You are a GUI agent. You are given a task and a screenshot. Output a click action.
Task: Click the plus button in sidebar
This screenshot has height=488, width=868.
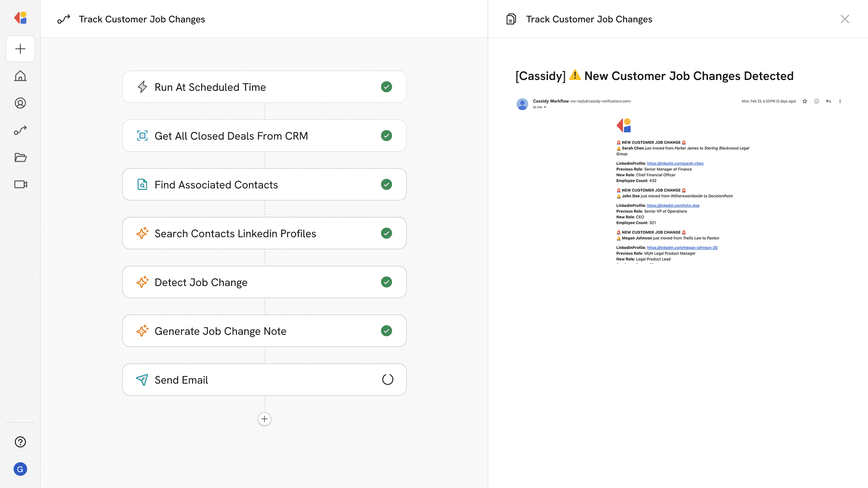pos(20,49)
